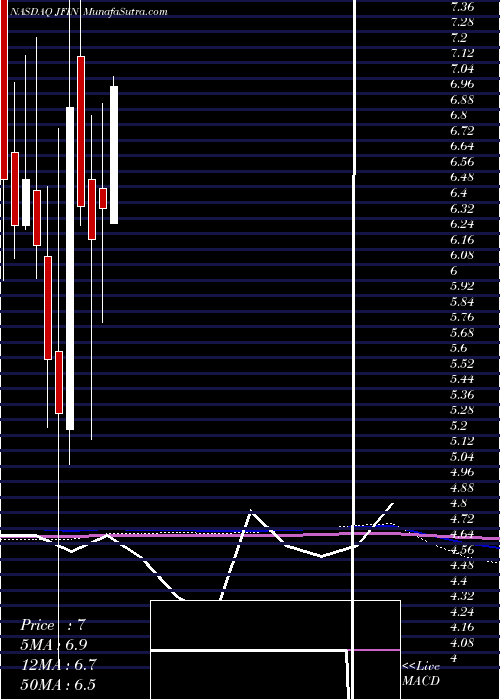This screenshot has height=700, width=500.
Task: Select the 6.72 price level label
Action: tap(462, 130)
